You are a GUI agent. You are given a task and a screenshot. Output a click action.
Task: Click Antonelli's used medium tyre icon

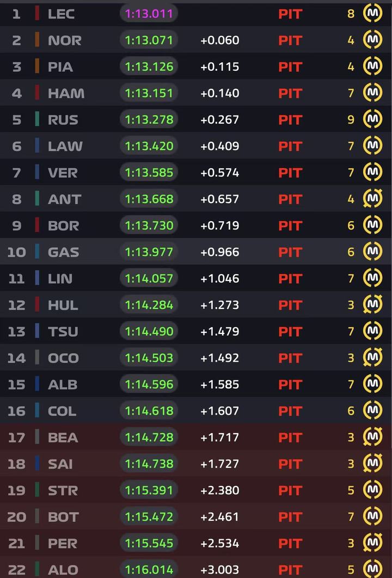(373, 199)
